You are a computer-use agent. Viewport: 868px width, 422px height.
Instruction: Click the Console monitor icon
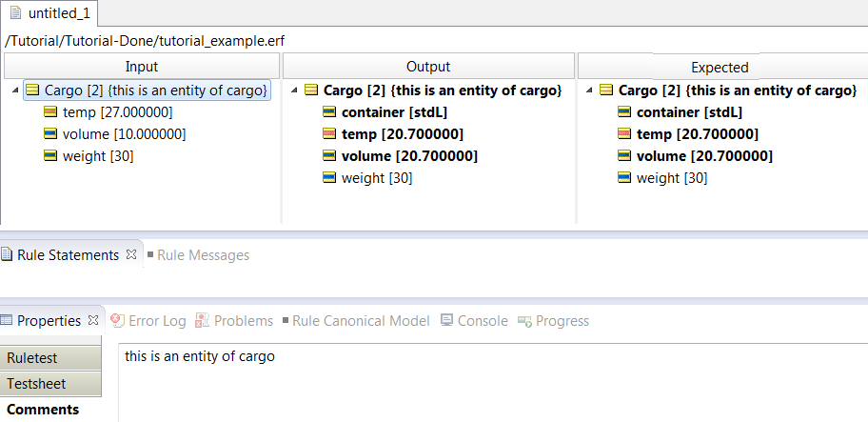coord(446,320)
